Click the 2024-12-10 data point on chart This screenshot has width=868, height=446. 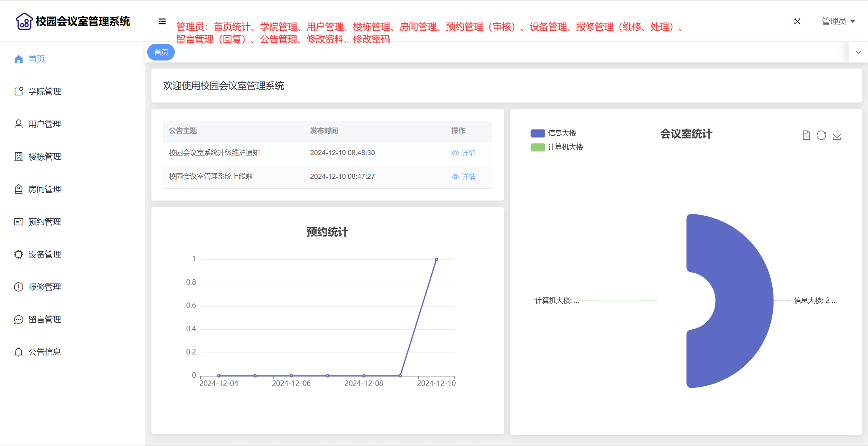tap(436, 259)
